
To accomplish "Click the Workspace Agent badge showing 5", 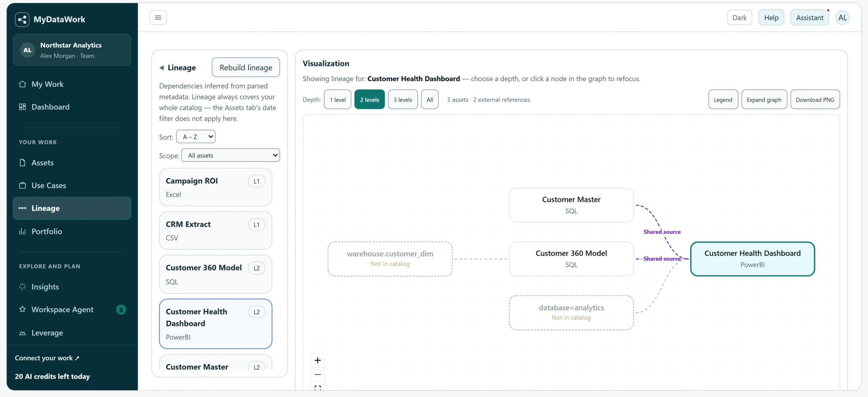I will point(121,309).
